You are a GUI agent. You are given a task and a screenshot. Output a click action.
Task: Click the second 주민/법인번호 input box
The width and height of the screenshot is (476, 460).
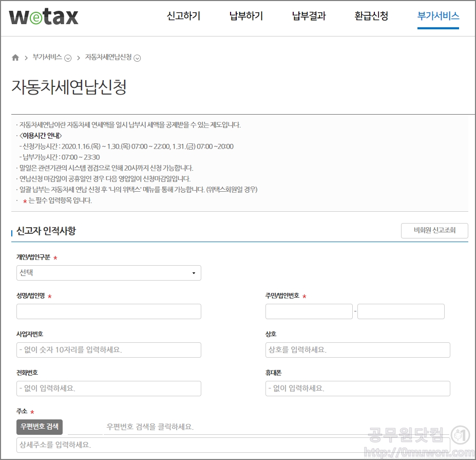(x=401, y=311)
